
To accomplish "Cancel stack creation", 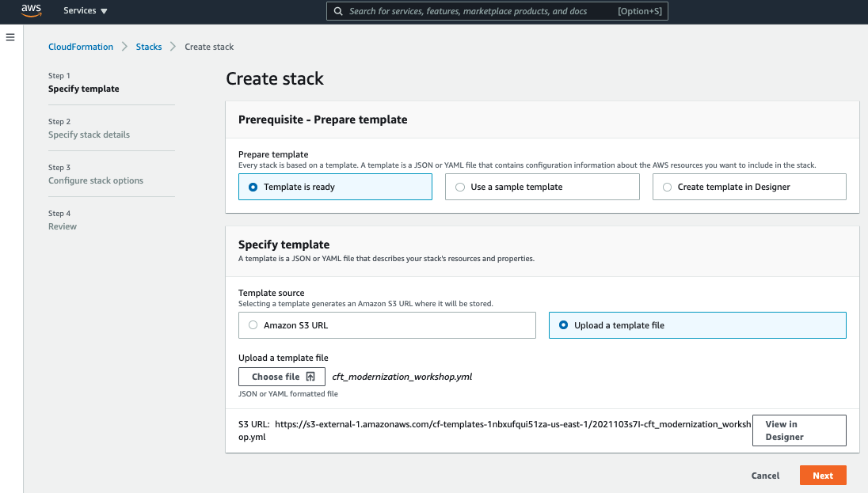I will [765, 476].
